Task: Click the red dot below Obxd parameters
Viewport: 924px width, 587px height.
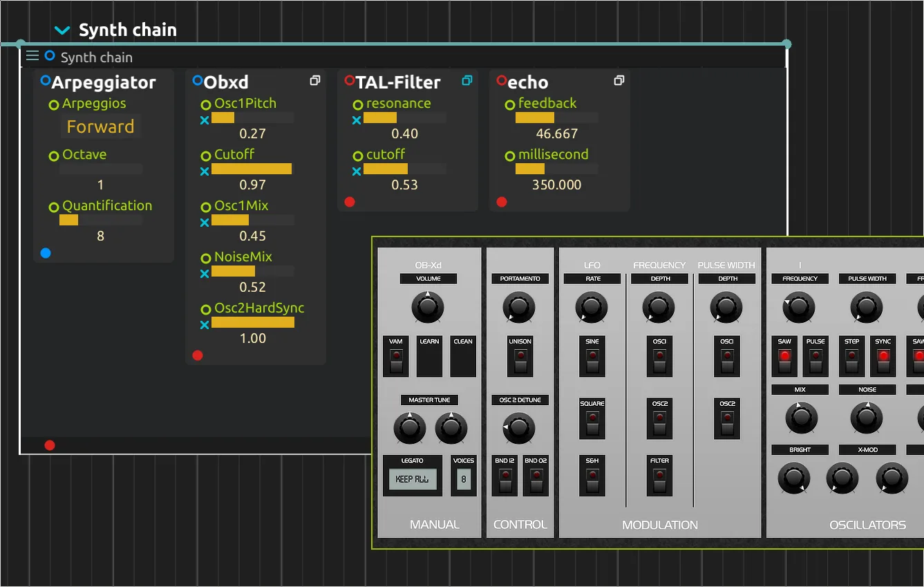Action: (198, 355)
